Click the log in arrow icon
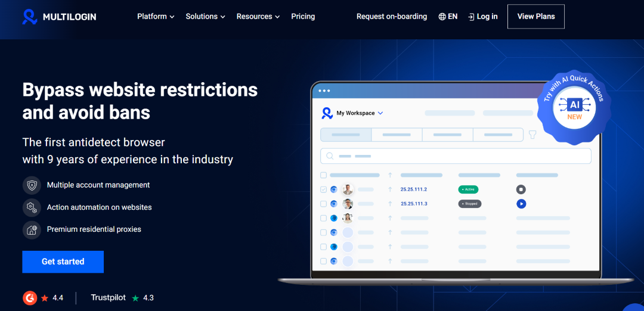The height and width of the screenshot is (311, 644). (x=471, y=17)
